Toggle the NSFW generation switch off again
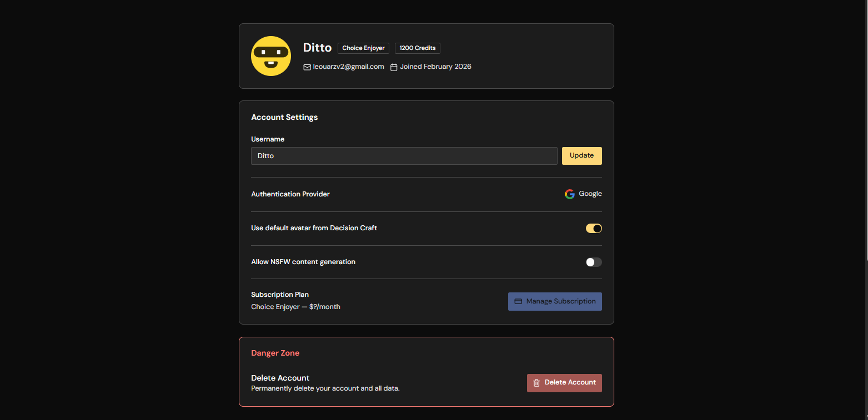Screen dimensions: 868x420 click(593, 262)
